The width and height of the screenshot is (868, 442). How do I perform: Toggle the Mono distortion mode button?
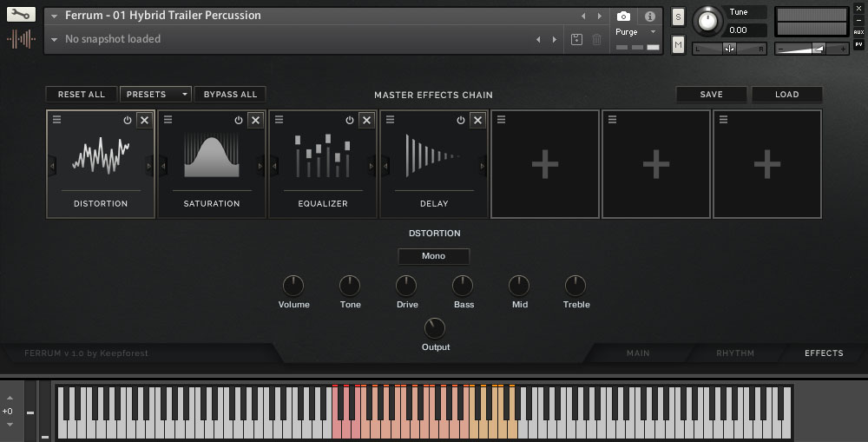(x=434, y=256)
